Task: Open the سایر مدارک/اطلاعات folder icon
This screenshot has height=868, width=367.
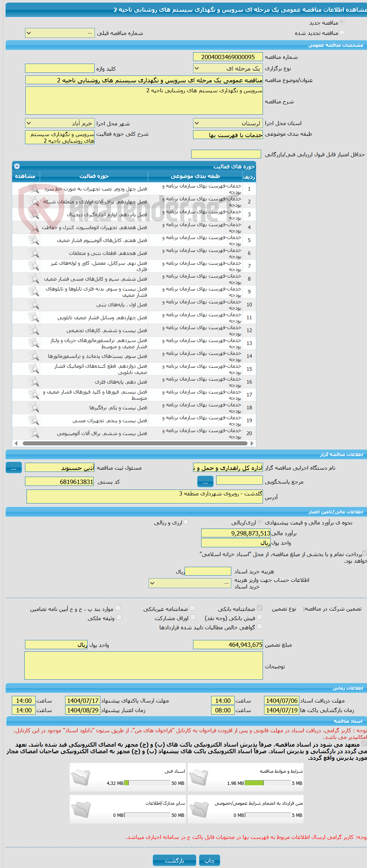Action: tap(81, 809)
